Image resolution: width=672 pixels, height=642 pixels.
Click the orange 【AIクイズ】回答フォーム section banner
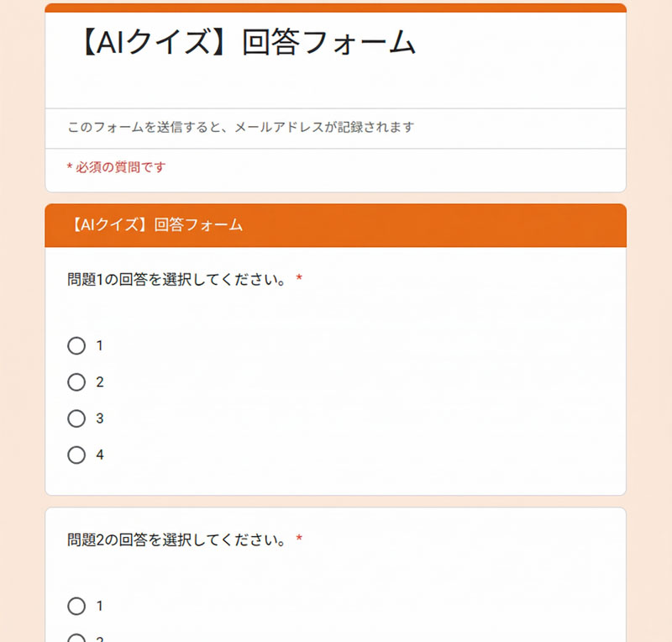pyautogui.click(x=336, y=225)
